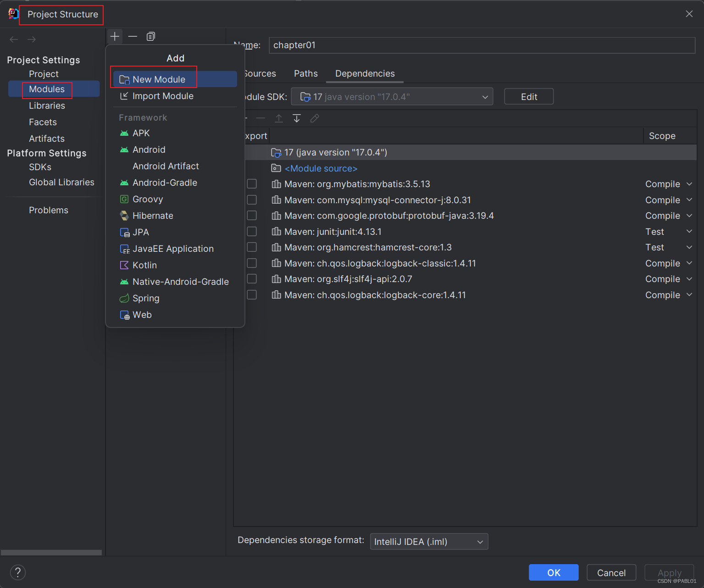Click the edit dependency pencil icon
This screenshot has width=704, height=588.
pos(315,118)
